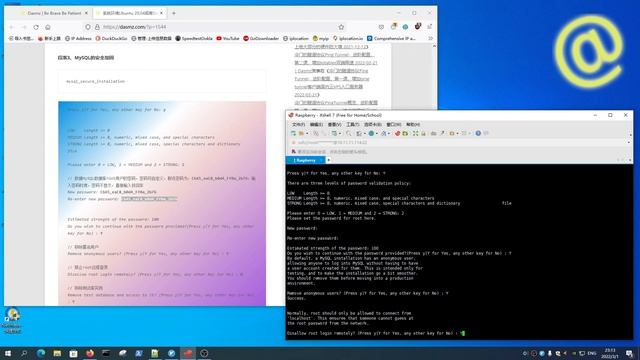Click Xshell find magnifier icon

[348, 133]
